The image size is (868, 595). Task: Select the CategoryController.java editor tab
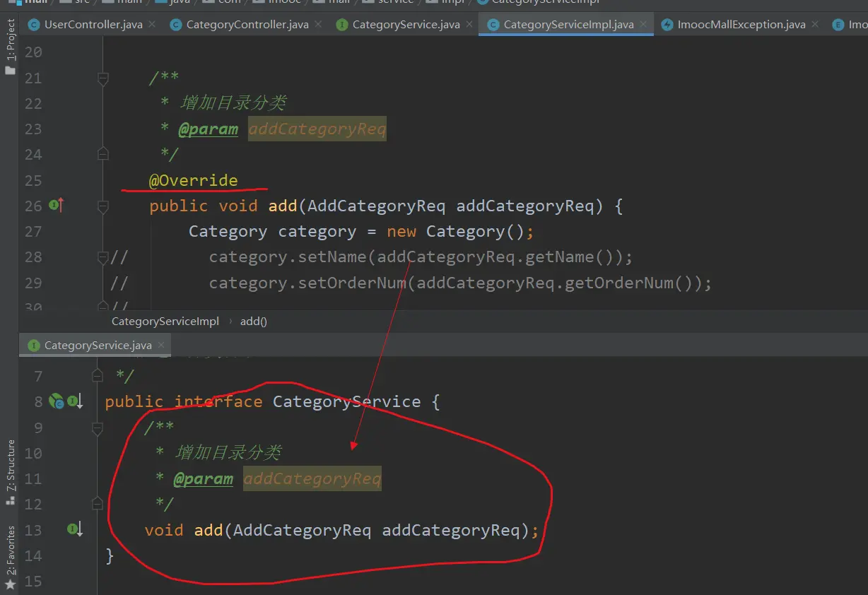coord(247,25)
